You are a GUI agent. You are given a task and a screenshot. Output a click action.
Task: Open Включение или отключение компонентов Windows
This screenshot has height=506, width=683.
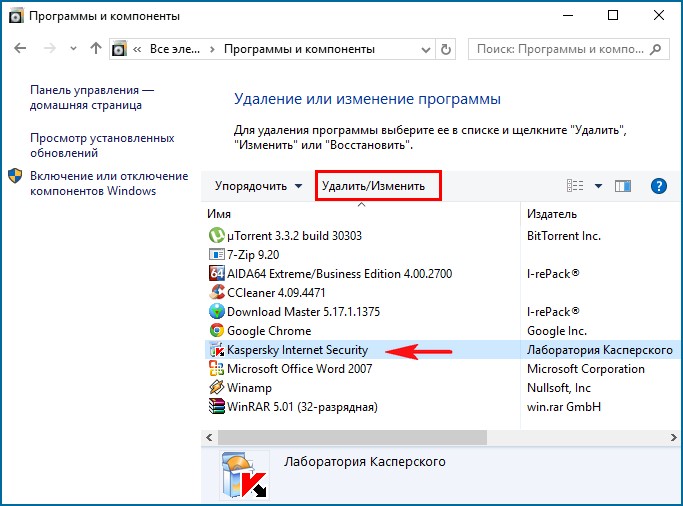(x=109, y=183)
